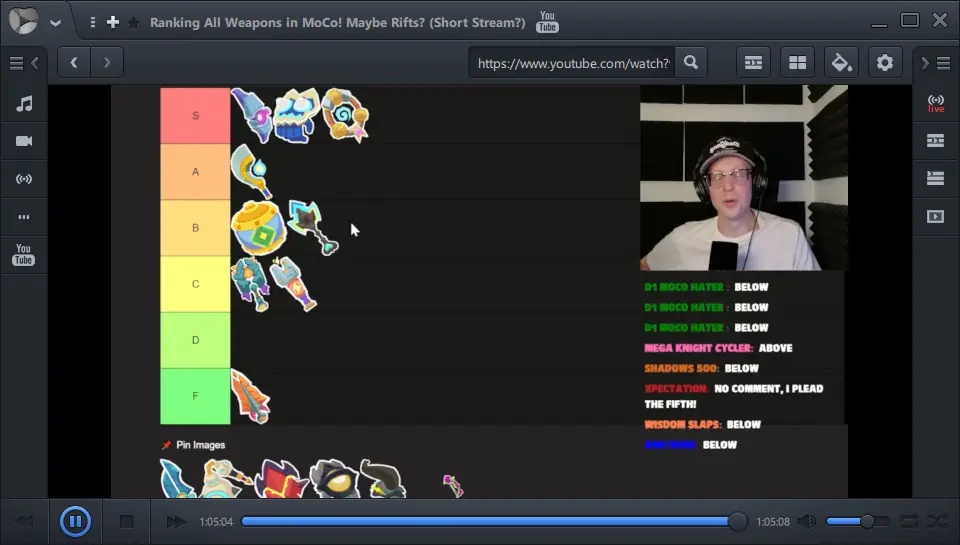This screenshot has height=545, width=960.
Task: Pick the red spellbook from unranked images
Action: tap(280, 479)
